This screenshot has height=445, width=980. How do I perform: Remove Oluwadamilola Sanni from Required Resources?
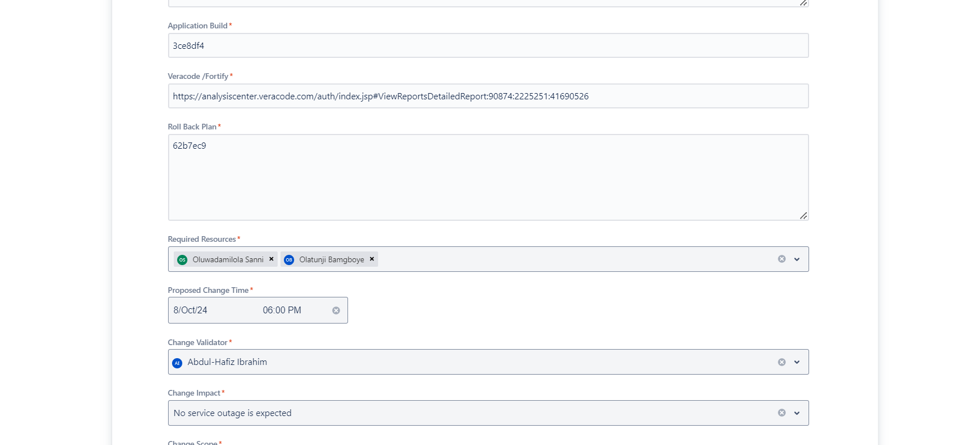tap(271, 259)
